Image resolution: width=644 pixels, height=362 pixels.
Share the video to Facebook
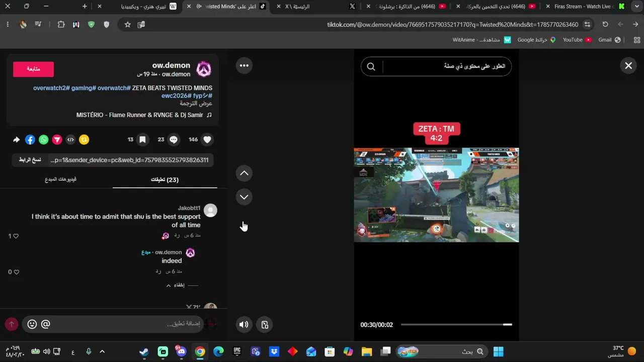click(30, 140)
